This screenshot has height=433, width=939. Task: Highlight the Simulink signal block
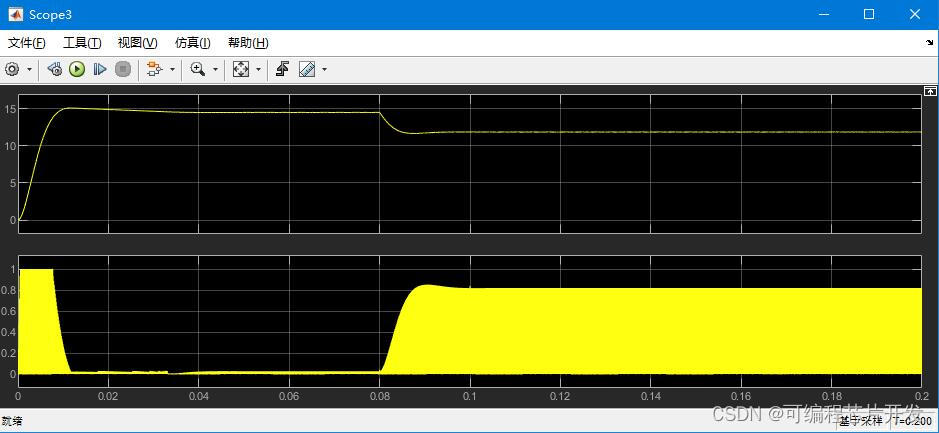[155, 69]
